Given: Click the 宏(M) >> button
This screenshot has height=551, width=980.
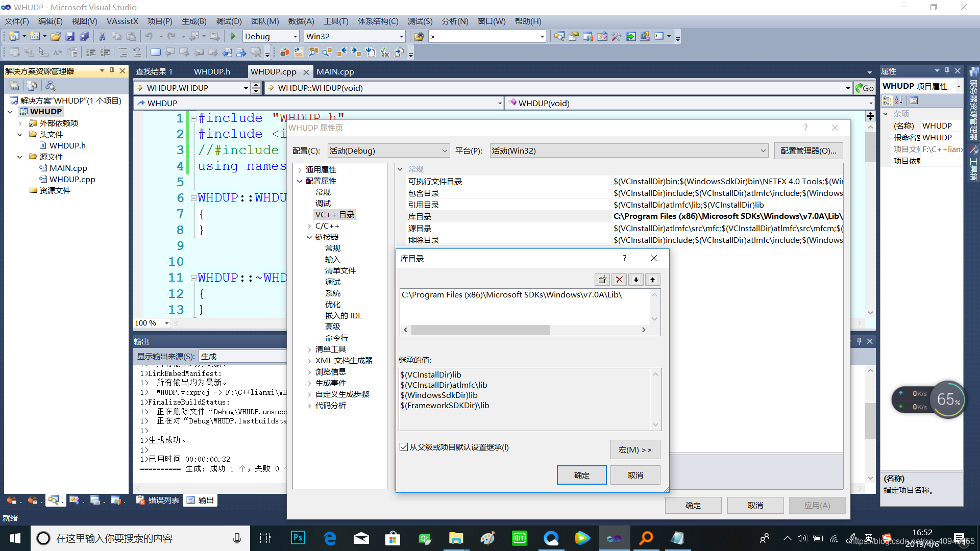Looking at the screenshot, I should [x=635, y=449].
